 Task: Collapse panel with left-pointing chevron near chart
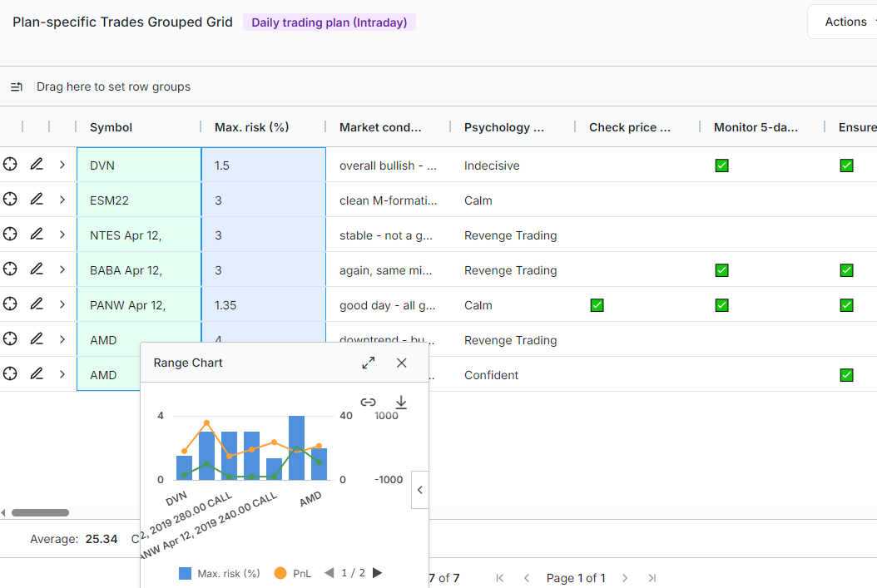419,489
